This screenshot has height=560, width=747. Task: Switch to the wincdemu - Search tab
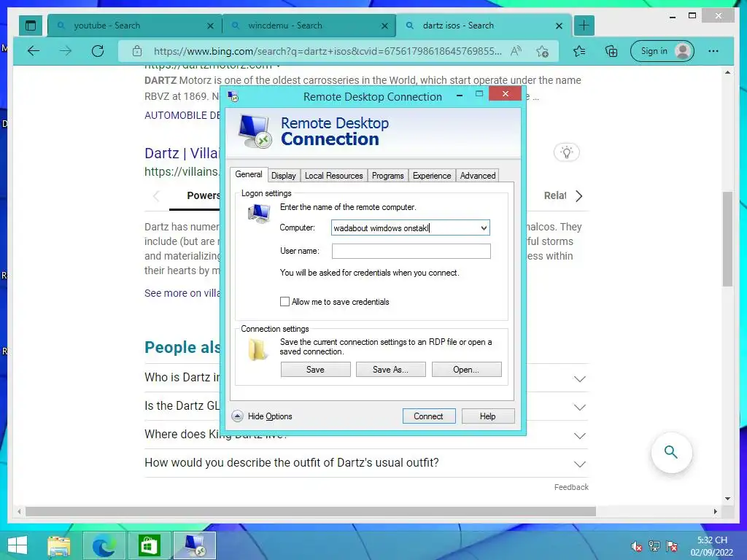tap(309, 26)
